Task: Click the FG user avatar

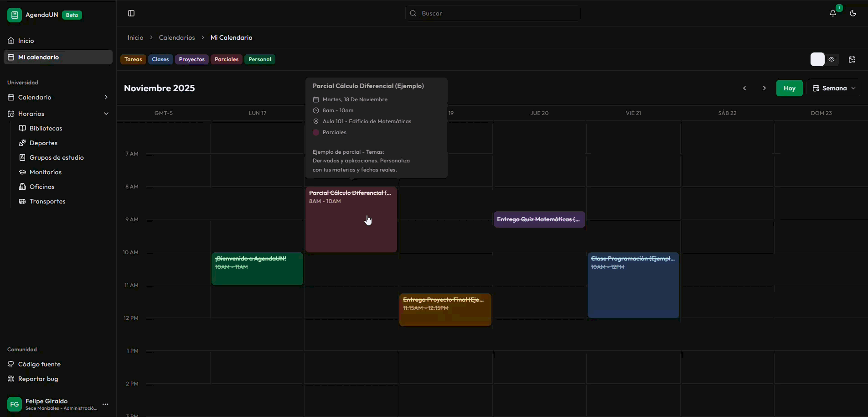Action: point(15,404)
